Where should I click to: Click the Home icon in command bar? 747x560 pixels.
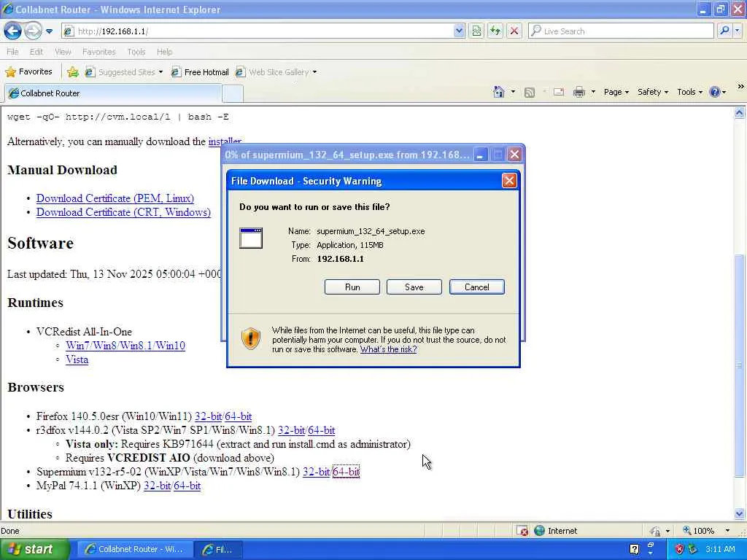(499, 92)
